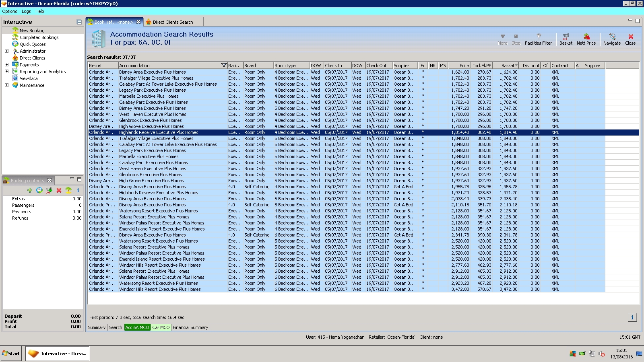Image resolution: width=644 pixels, height=362 pixels.
Task: Click the Facilities Filter funnel icon
Action: 539,37
